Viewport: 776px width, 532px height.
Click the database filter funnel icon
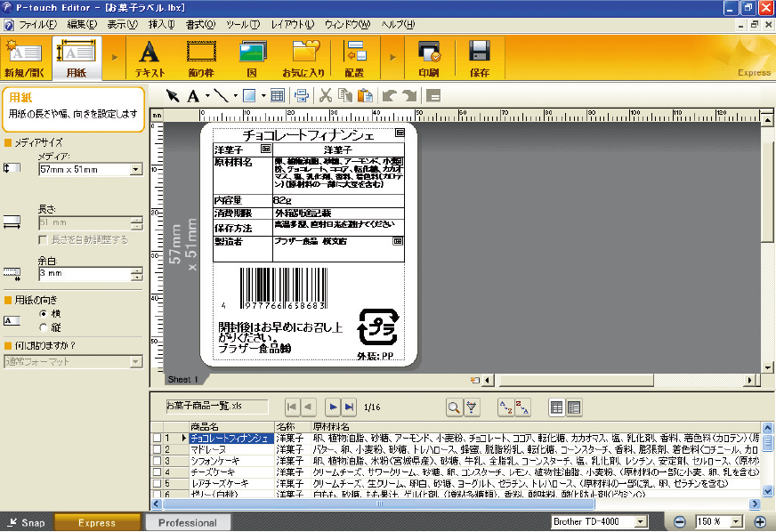(x=472, y=407)
